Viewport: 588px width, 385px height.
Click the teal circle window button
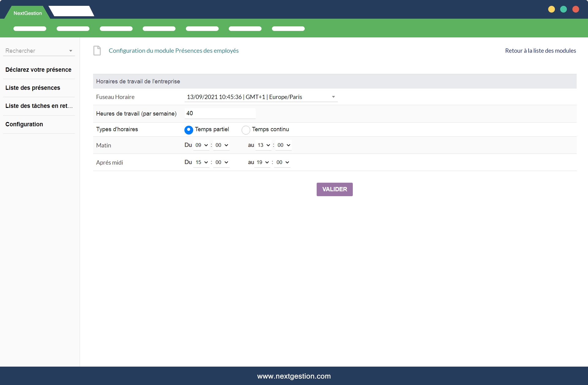[563, 9]
